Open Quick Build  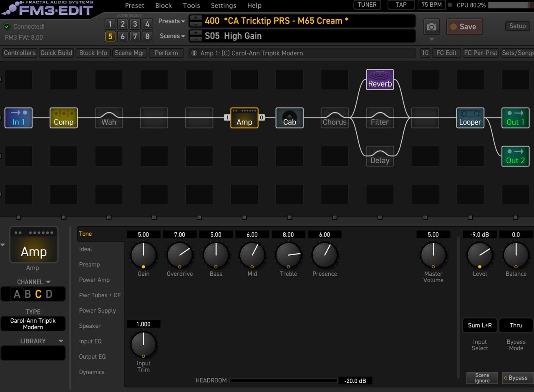tap(56, 53)
